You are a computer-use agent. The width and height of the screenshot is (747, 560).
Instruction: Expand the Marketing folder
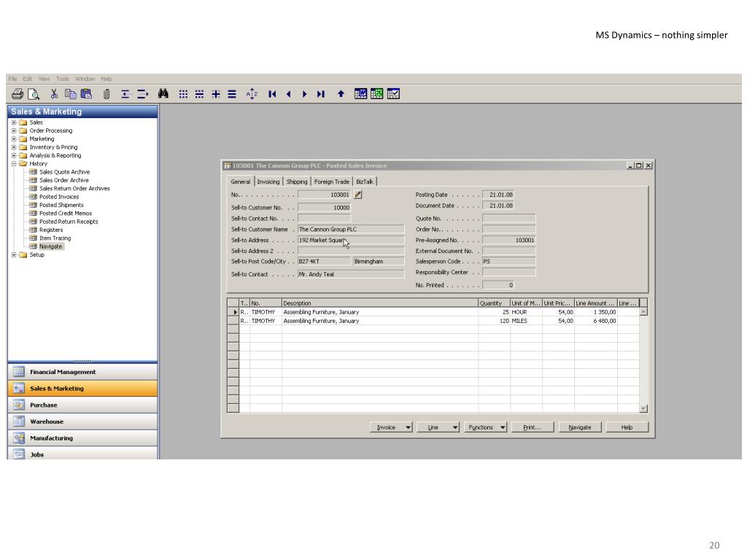[14, 139]
